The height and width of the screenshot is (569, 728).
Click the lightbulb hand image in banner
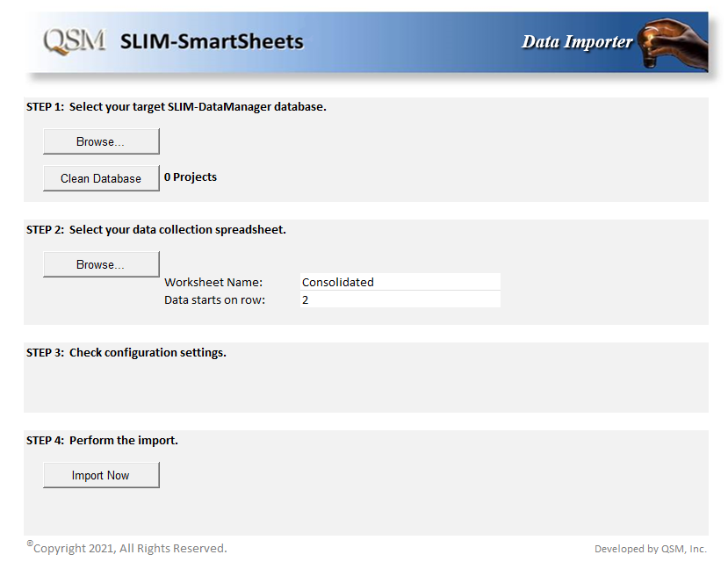[673, 44]
